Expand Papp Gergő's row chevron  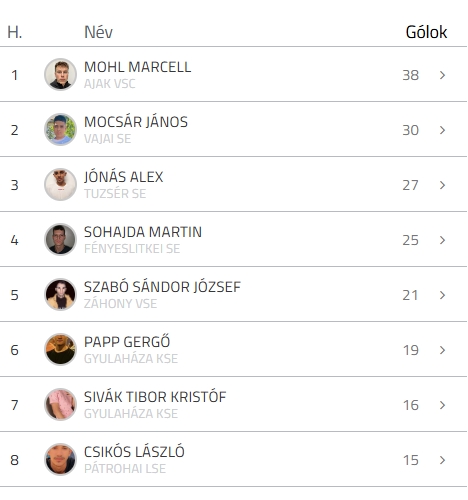coord(442,350)
